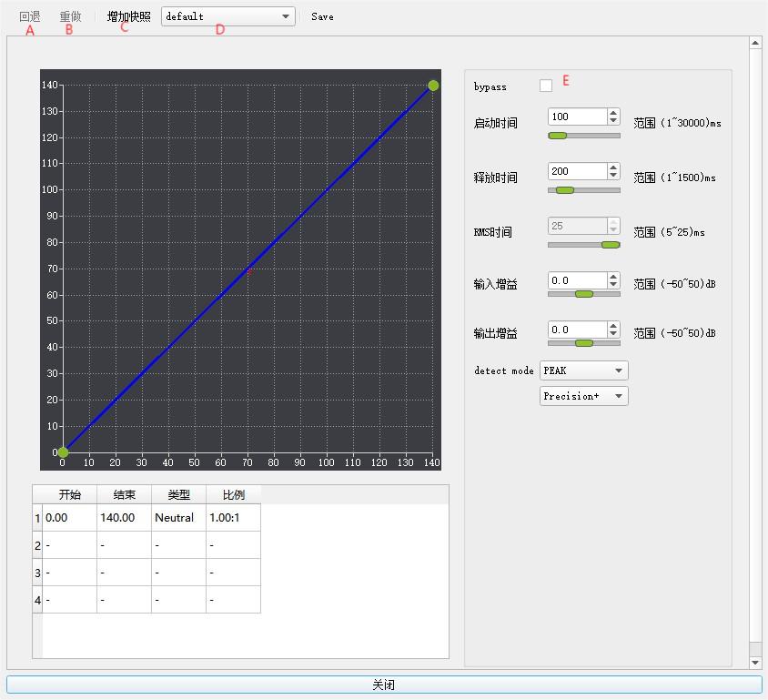Select the cell with value 0.00
The image size is (768, 700).
pos(69,518)
